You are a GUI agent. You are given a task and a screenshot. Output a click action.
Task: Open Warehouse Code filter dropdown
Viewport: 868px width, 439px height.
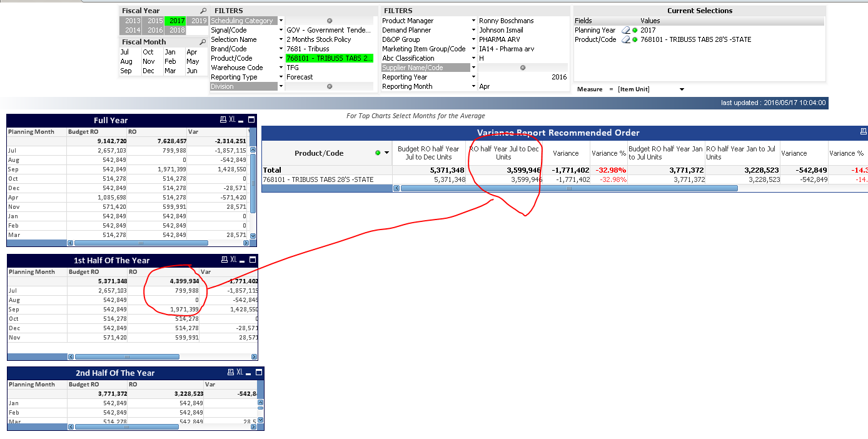281,68
